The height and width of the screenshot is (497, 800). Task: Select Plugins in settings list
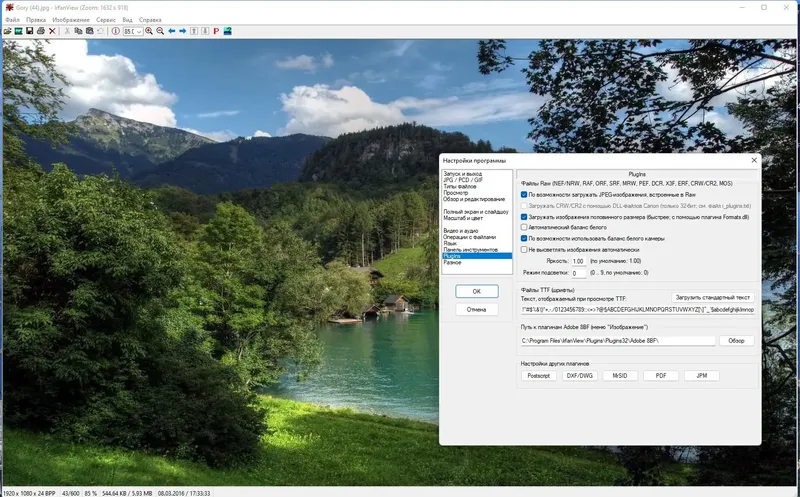pyautogui.click(x=477, y=256)
